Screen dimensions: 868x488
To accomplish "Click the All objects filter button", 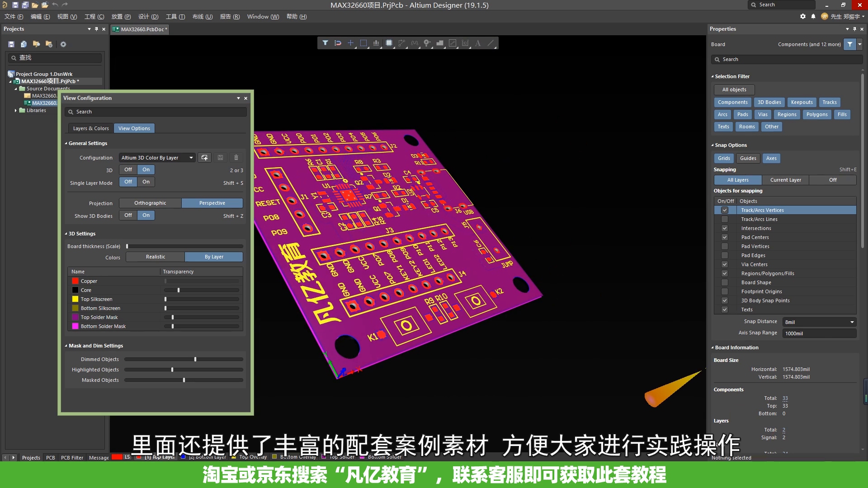I will pos(734,89).
